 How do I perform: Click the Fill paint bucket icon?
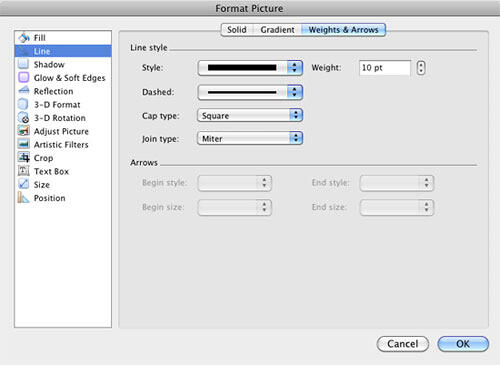coord(24,38)
